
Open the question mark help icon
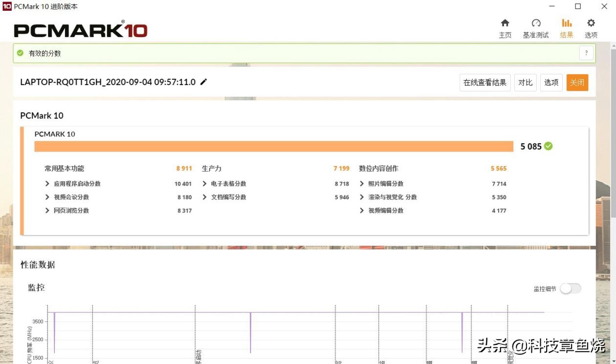click(x=586, y=53)
